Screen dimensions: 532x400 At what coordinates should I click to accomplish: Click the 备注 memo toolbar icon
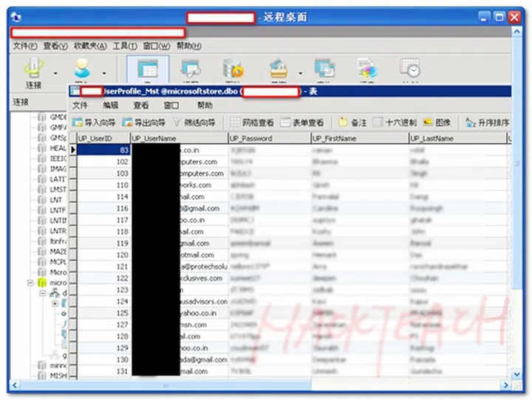point(353,122)
